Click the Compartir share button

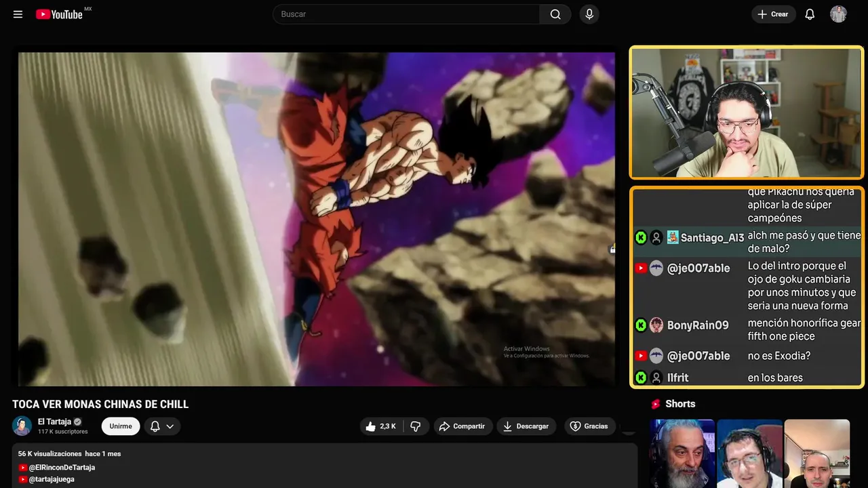[x=462, y=426]
